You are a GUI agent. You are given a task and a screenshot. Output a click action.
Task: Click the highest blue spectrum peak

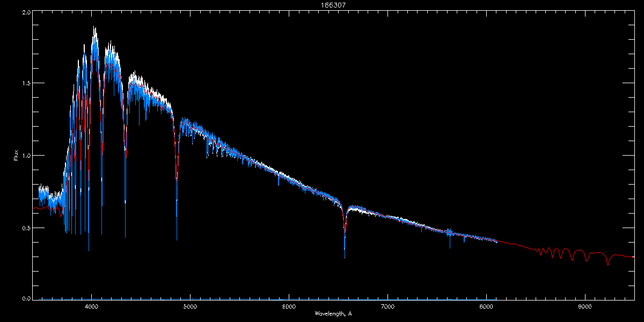click(x=94, y=27)
